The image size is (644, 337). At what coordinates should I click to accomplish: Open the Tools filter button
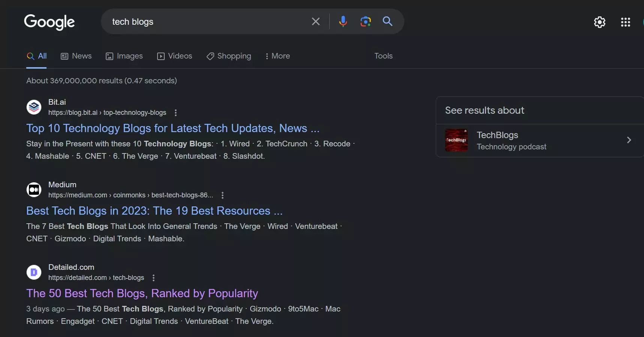click(x=383, y=56)
